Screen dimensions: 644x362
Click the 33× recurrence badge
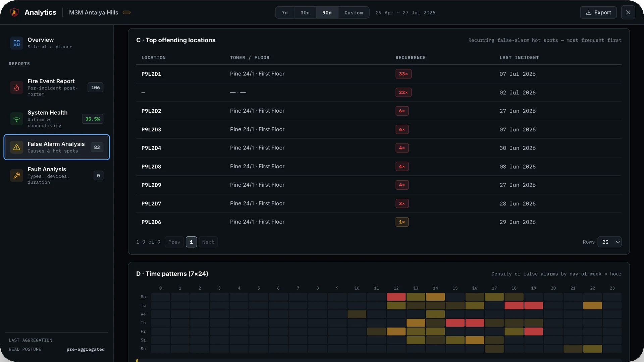coord(403,74)
